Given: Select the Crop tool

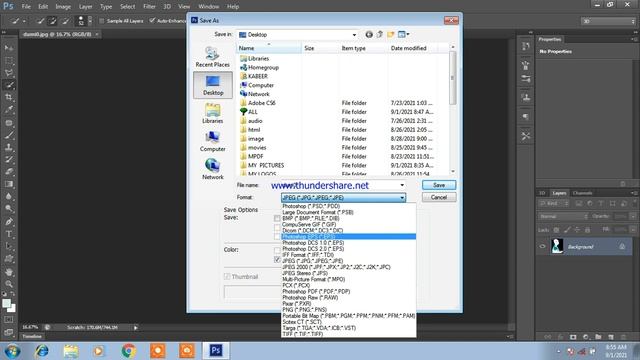Looking at the screenshot, I should coord(9,97).
